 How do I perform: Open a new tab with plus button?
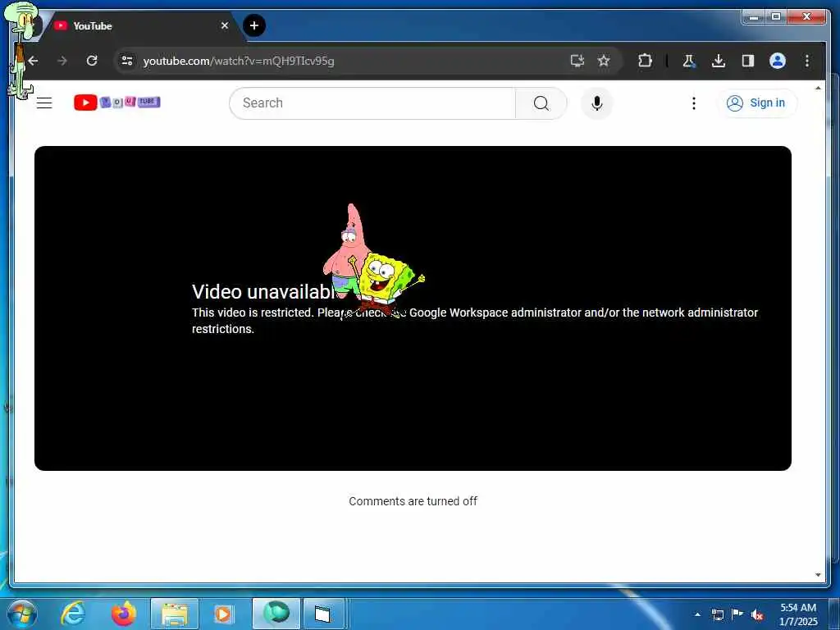point(254,25)
